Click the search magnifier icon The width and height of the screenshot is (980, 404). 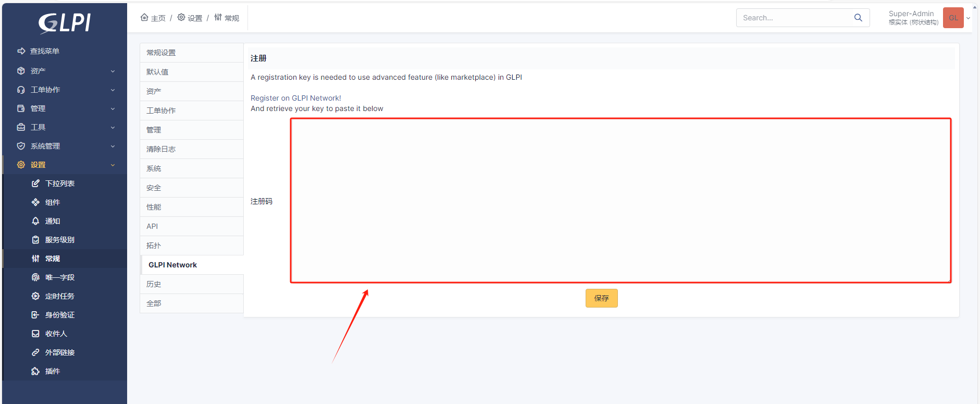point(858,18)
